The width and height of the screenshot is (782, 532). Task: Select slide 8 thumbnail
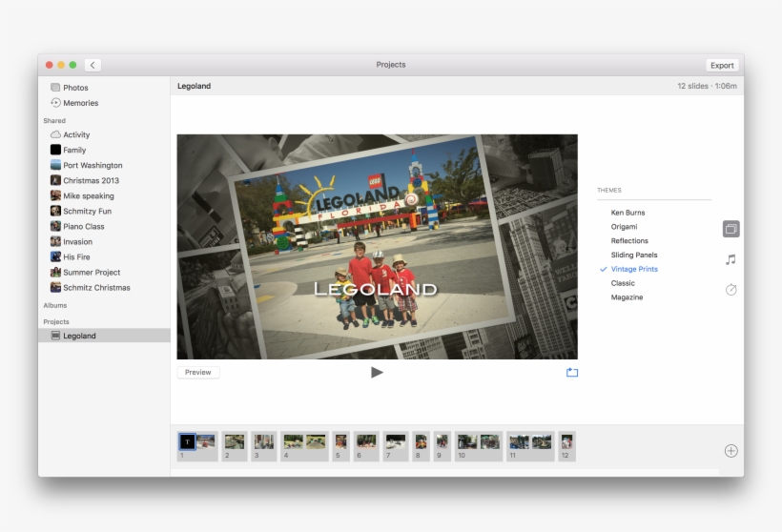click(x=421, y=446)
